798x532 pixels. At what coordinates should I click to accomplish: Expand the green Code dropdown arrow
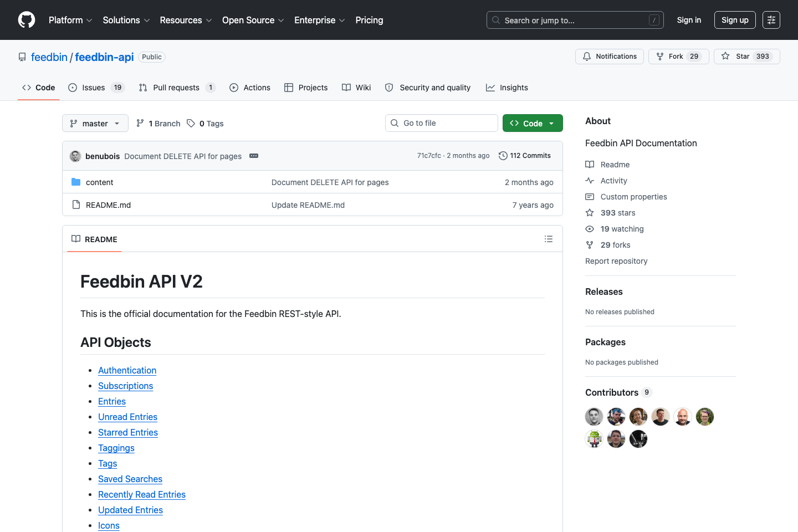[551, 123]
